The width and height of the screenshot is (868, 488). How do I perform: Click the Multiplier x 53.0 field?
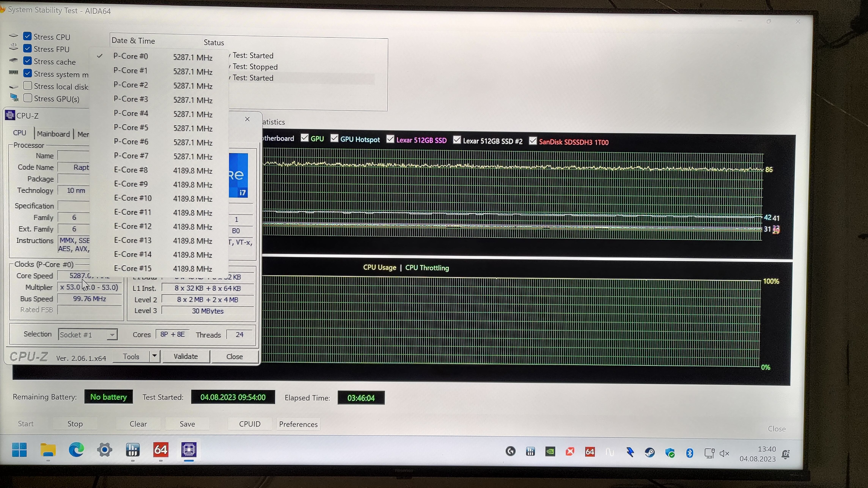coord(89,287)
